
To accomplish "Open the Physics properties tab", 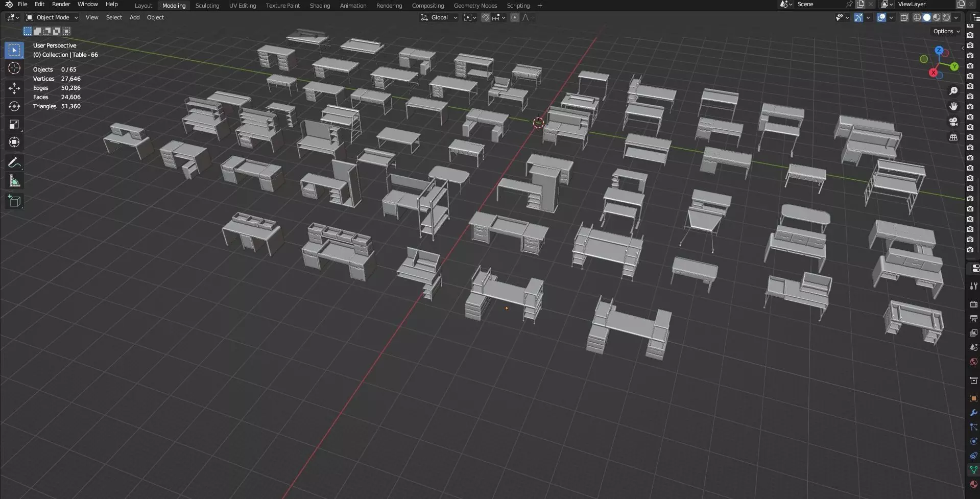I will click(973, 441).
